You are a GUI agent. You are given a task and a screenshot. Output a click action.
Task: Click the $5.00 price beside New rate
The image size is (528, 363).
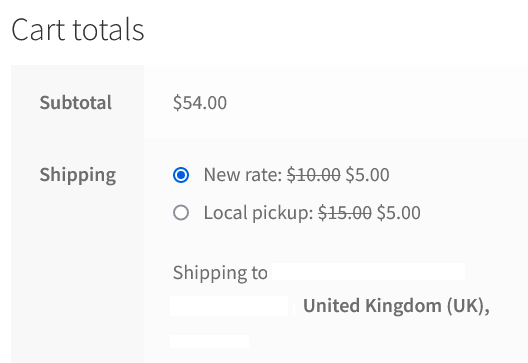point(367,175)
